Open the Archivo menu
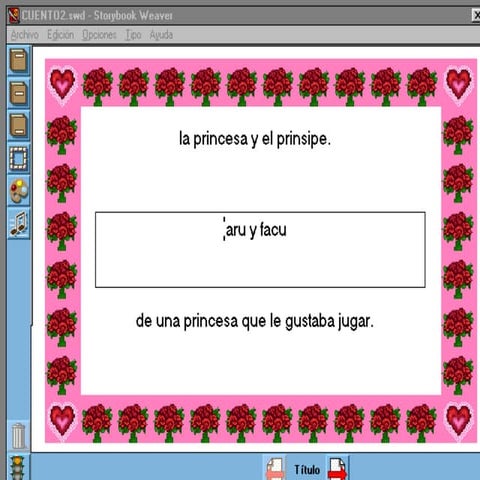This screenshot has width=480, height=480. click(x=24, y=35)
